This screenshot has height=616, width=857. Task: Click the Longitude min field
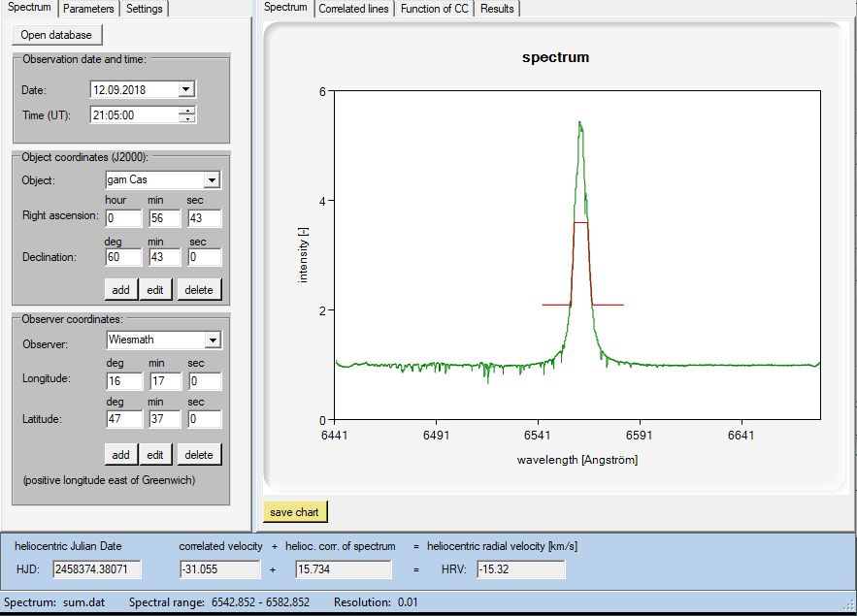165,380
